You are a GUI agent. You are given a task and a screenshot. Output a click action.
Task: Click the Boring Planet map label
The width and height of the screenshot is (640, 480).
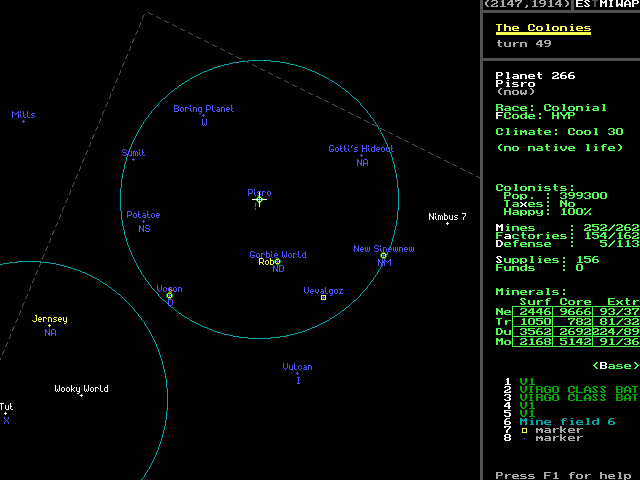click(203, 109)
